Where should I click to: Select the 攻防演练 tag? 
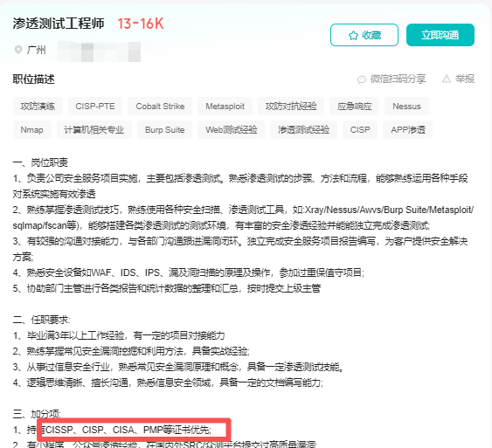(x=38, y=107)
